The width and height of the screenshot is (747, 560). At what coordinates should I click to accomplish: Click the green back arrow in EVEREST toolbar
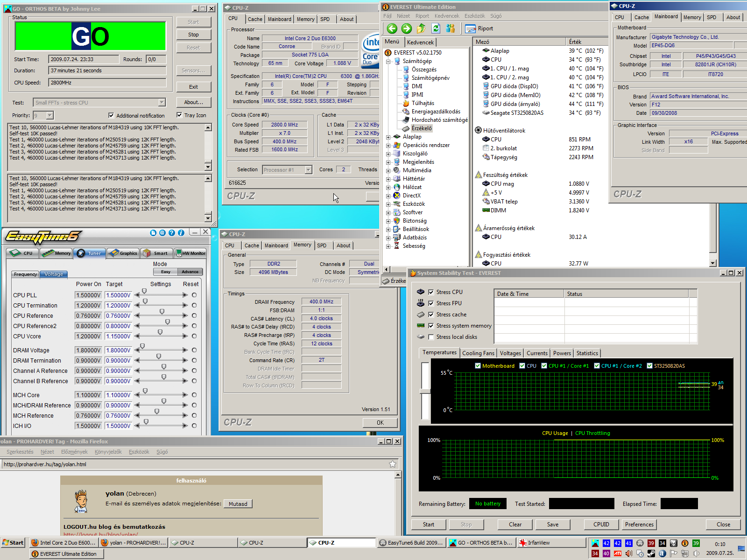point(392,28)
